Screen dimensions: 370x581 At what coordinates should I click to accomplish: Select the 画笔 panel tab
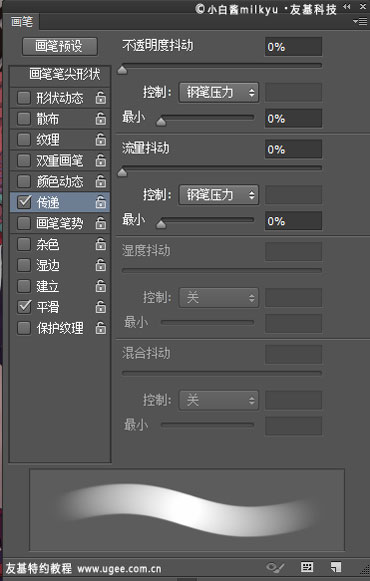(22, 22)
